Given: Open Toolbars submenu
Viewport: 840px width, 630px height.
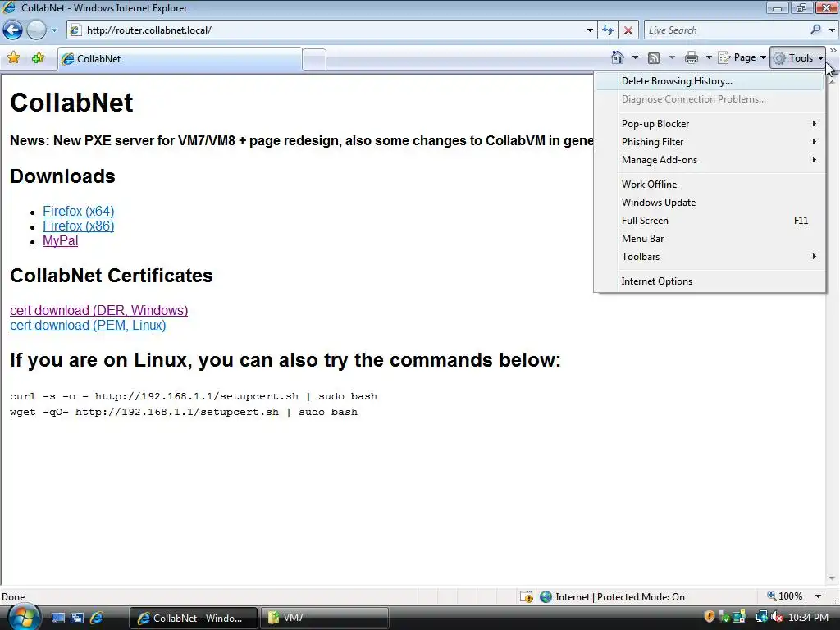Looking at the screenshot, I should 710,257.
